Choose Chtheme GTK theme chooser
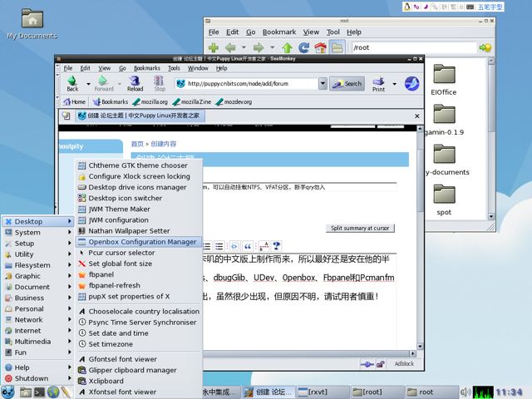 139,165
